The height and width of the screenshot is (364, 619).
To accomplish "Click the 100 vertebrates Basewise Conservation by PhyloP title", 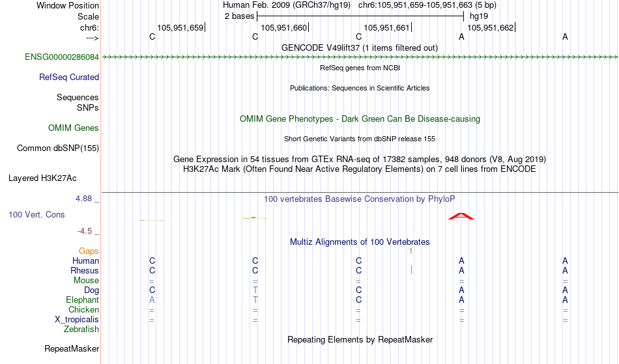I will 359,199.
